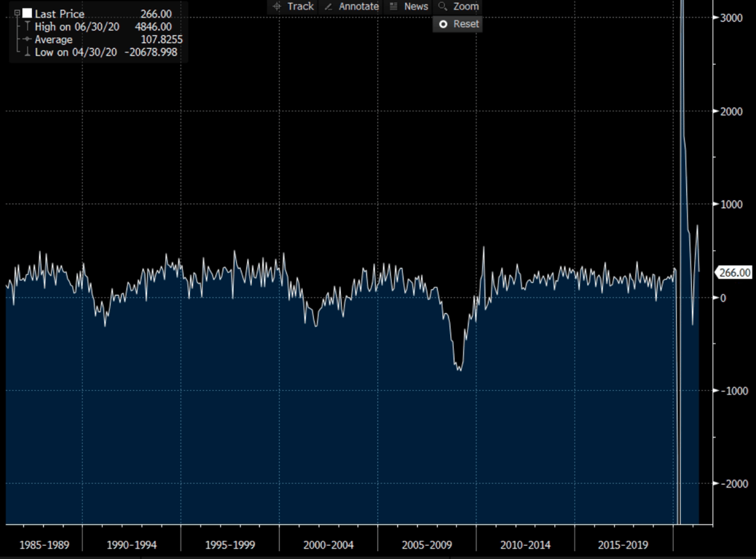Click the 4846.00 high value
The height and width of the screenshot is (559, 756).
[x=154, y=26]
